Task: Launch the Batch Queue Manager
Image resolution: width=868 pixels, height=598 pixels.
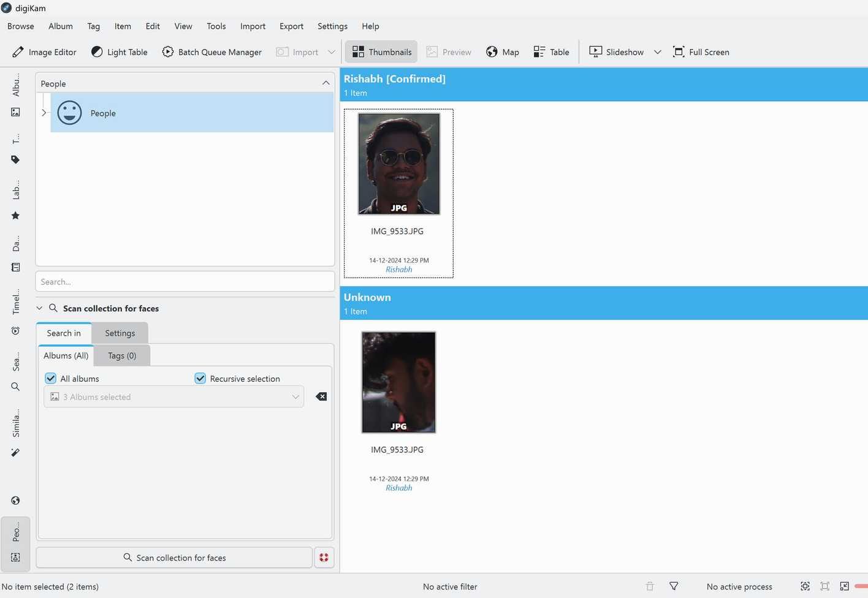Action: point(211,51)
